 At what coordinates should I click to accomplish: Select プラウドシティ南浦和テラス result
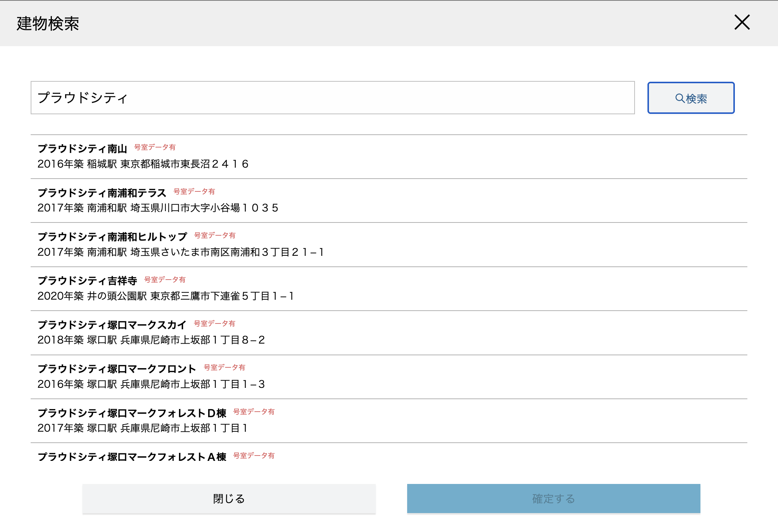pos(102,193)
